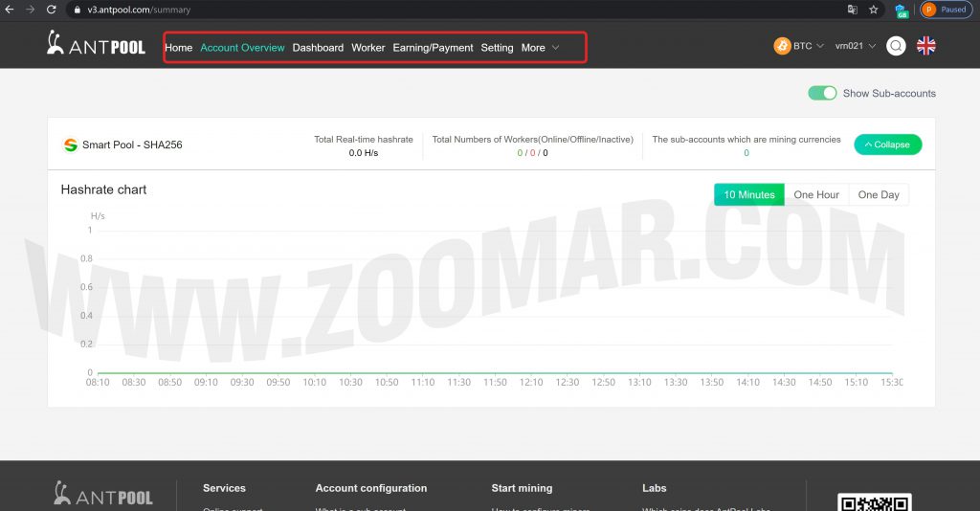
Task: Expand the BTC coin dropdown
Action: [809, 46]
